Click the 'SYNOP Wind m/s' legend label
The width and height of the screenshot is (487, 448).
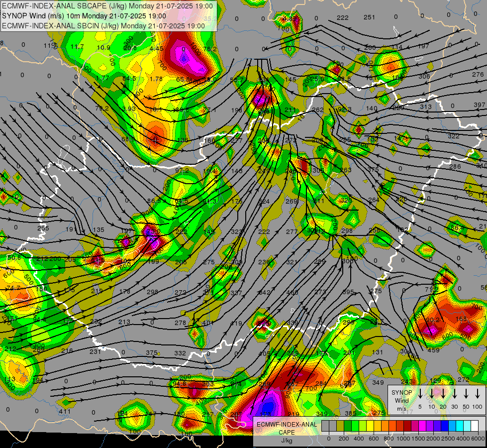401,400
